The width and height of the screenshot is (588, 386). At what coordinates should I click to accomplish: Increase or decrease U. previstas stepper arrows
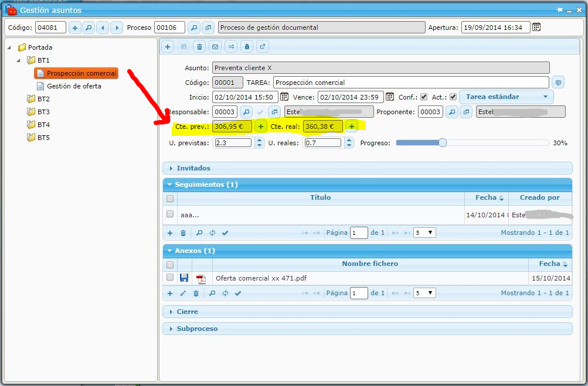(259, 143)
